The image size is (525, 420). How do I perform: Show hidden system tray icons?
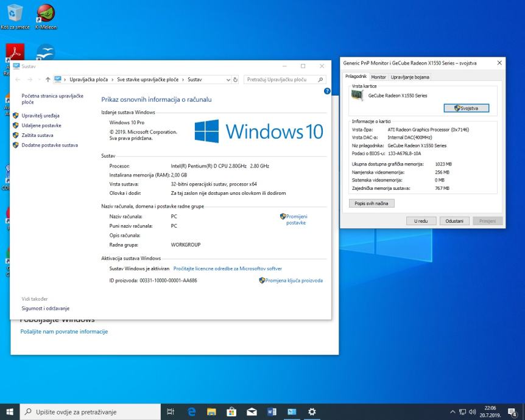point(453,412)
